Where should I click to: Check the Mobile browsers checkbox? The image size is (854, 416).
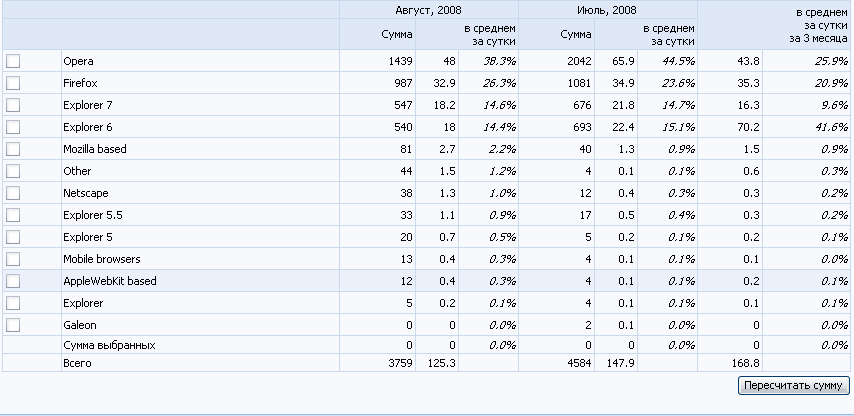coord(13,259)
